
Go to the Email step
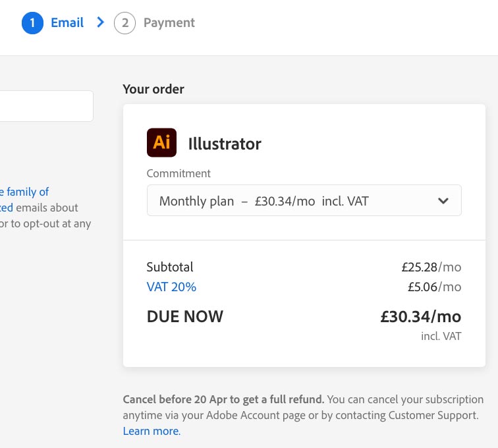tap(67, 23)
